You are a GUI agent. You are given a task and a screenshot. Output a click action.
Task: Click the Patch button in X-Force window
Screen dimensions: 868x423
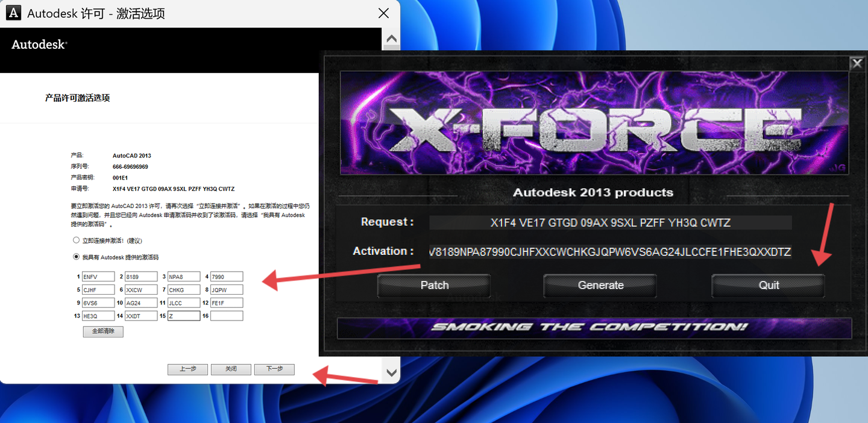click(434, 286)
